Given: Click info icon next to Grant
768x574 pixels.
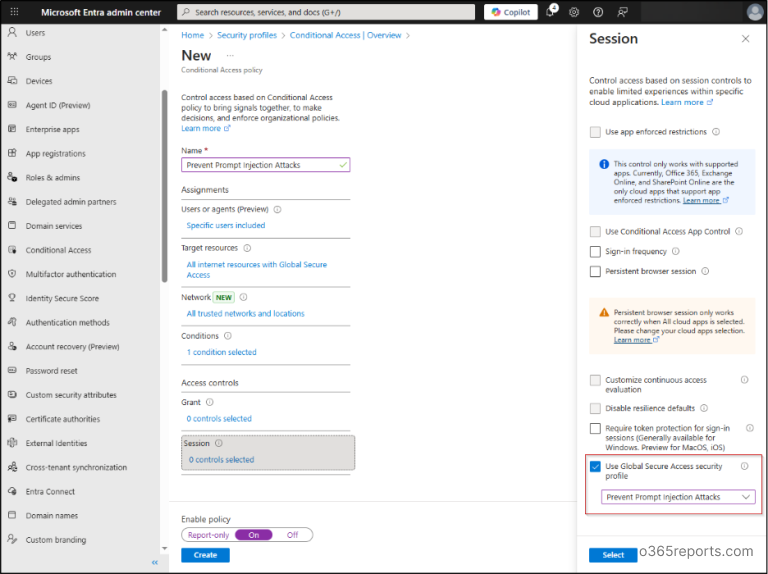Looking at the screenshot, I should (x=210, y=402).
